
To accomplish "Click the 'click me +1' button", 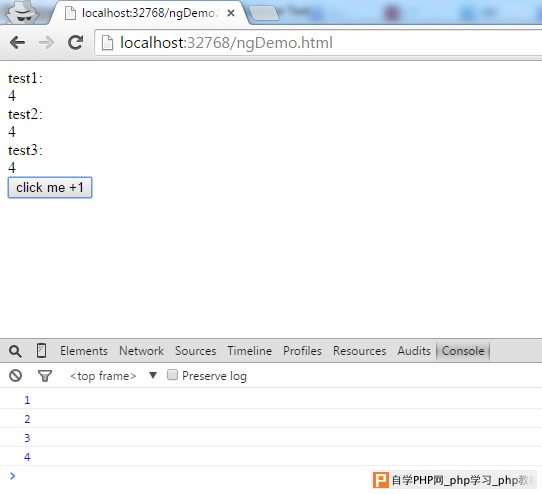I will click(x=50, y=188).
